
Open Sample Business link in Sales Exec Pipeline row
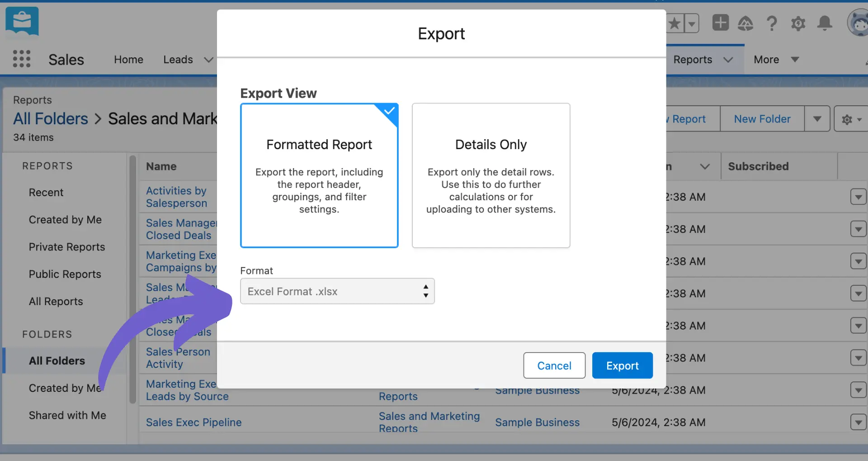[537, 422]
